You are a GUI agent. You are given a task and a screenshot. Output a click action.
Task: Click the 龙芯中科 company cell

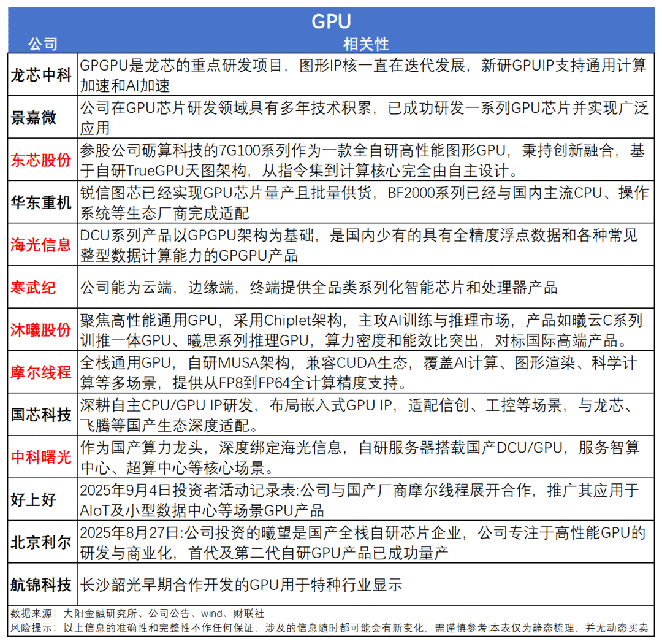(x=42, y=75)
